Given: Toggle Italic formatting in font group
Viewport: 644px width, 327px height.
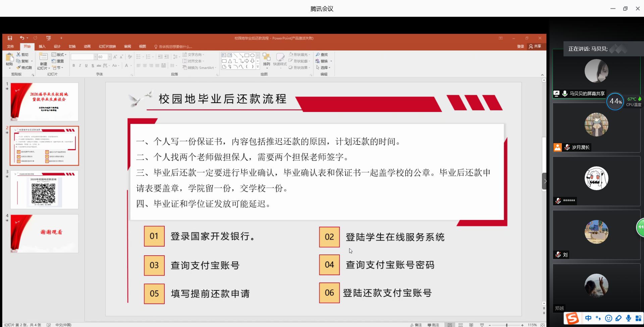Looking at the screenshot, I should pyautogui.click(x=80, y=66).
